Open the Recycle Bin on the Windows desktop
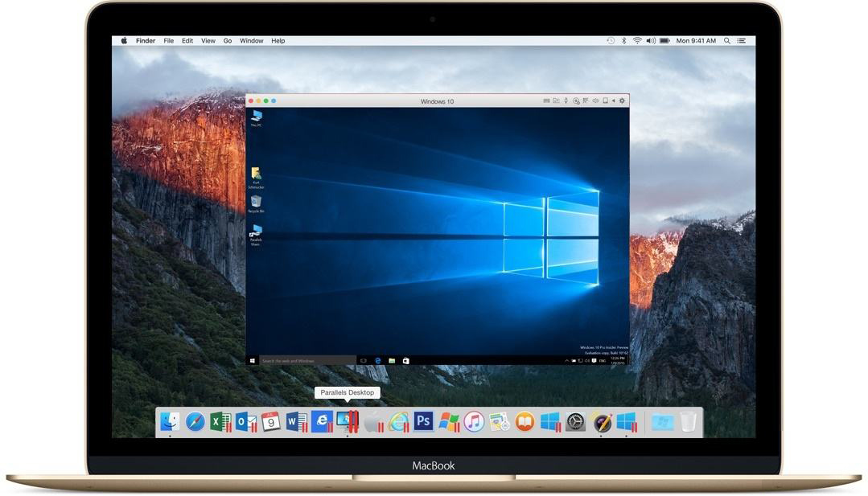Viewport: 868px width, 496px height. [257, 203]
